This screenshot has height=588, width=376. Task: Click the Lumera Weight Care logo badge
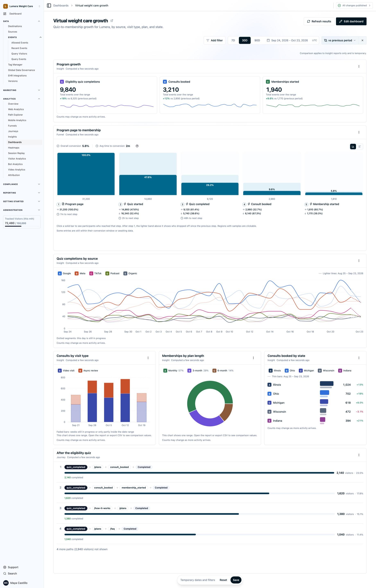pos(5,6)
